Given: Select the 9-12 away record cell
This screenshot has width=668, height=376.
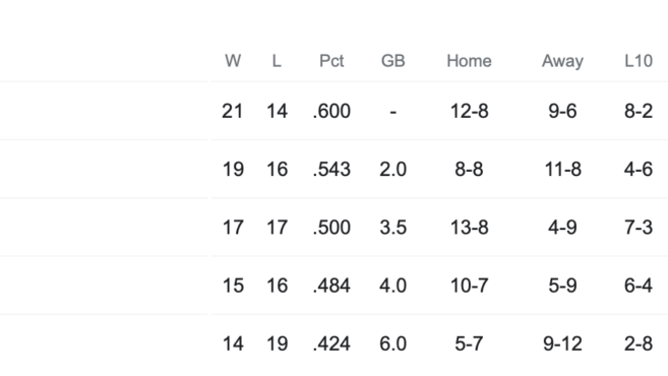Looking at the screenshot, I should 562,344.
